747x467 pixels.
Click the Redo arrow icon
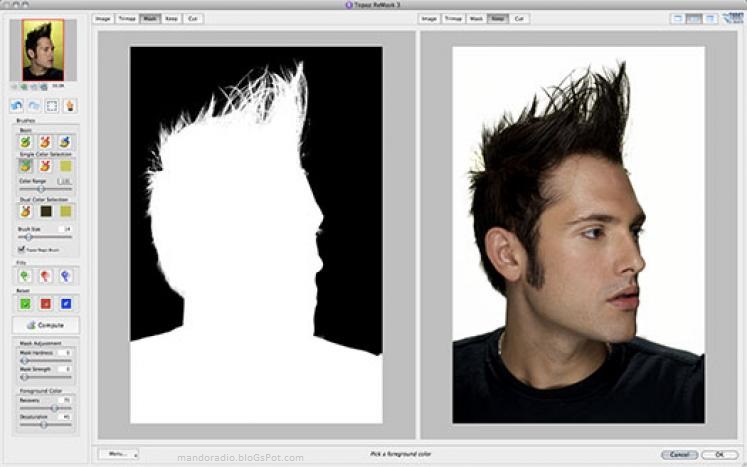point(34,106)
